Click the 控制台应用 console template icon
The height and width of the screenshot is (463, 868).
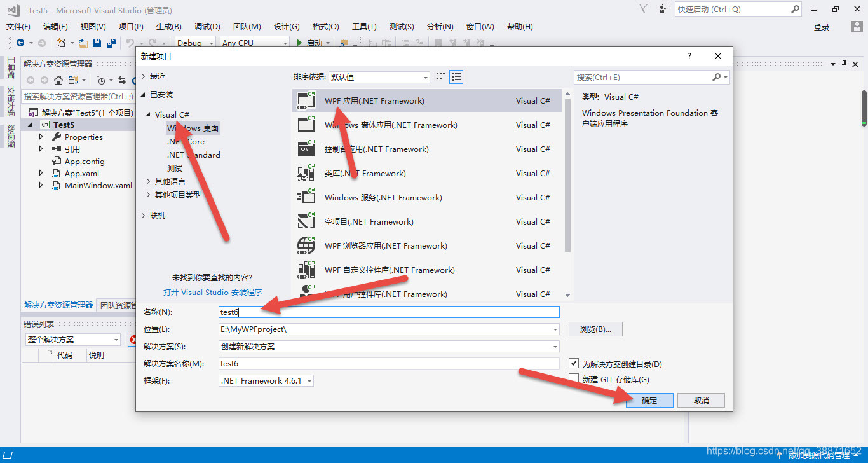tap(306, 149)
